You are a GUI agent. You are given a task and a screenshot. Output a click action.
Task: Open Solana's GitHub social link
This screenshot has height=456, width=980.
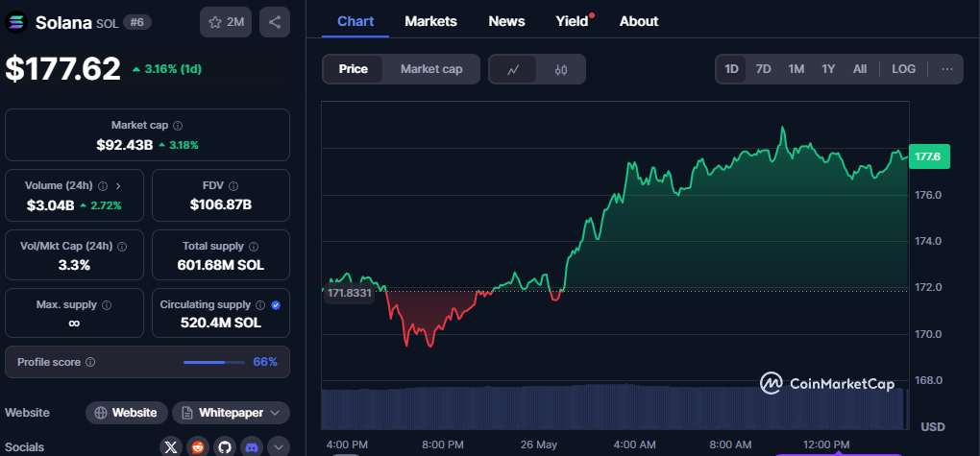click(x=225, y=447)
